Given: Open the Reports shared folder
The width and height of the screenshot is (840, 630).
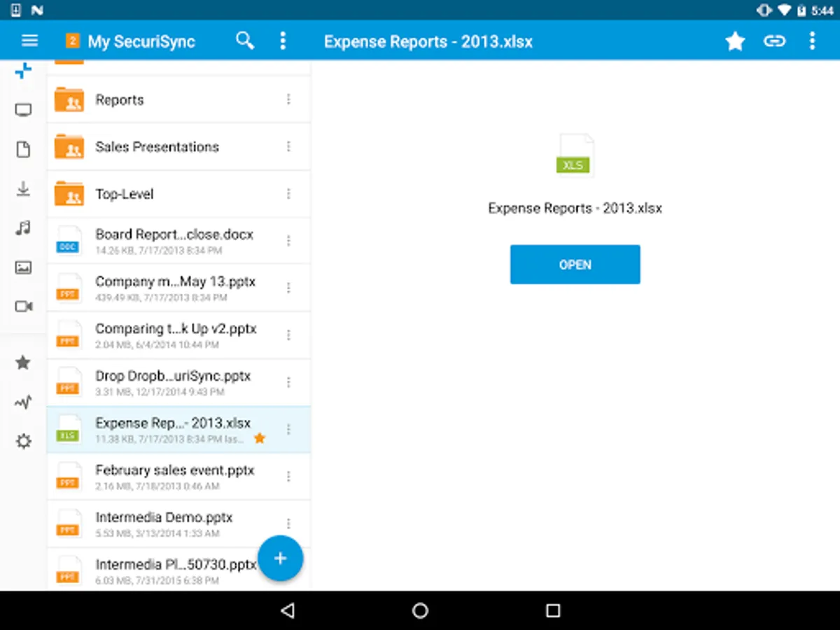Looking at the screenshot, I should (178, 100).
